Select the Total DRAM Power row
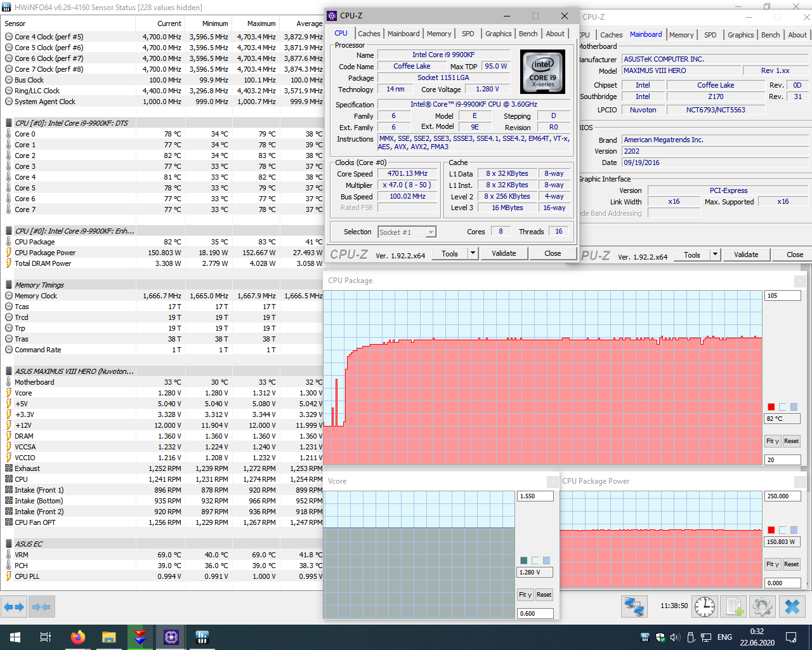Screen dimensions: 812x650 (x=162, y=263)
